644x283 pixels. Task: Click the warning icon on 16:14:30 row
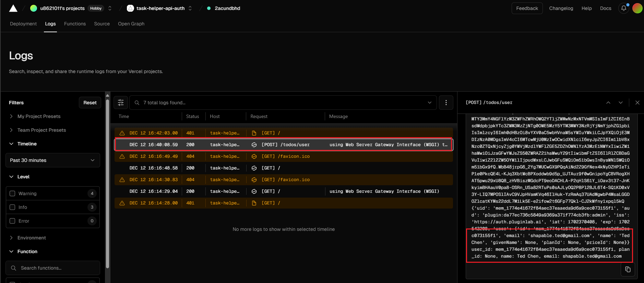(122, 180)
